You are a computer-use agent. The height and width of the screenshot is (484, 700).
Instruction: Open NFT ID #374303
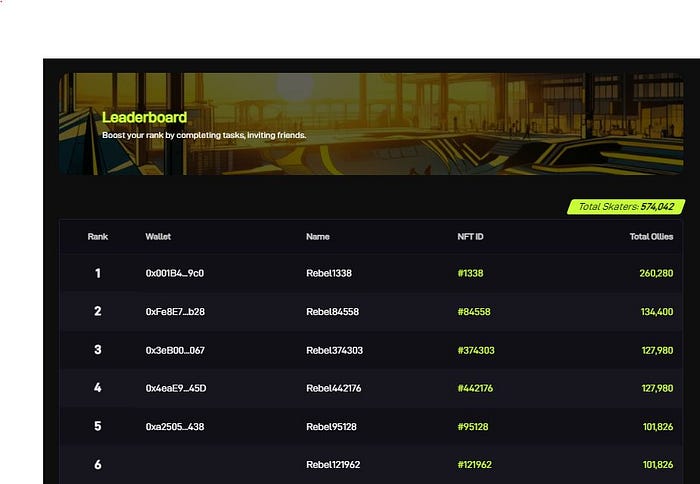[x=476, y=350]
